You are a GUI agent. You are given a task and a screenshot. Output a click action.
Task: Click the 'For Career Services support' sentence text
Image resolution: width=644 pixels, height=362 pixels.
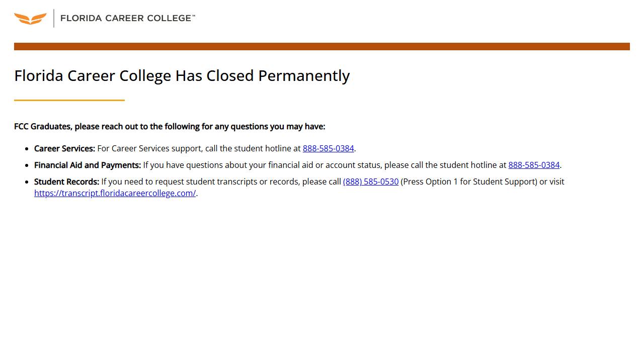coord(199,148)
